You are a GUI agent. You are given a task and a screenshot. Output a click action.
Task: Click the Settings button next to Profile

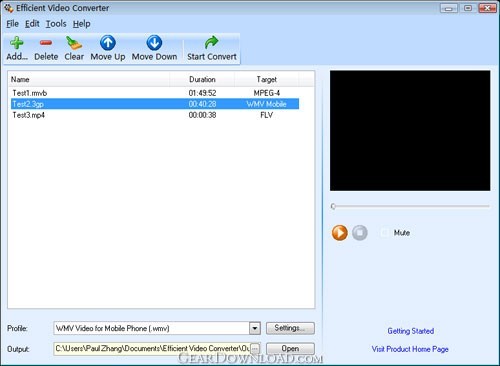pyautogui.click(x=290, y=328)
